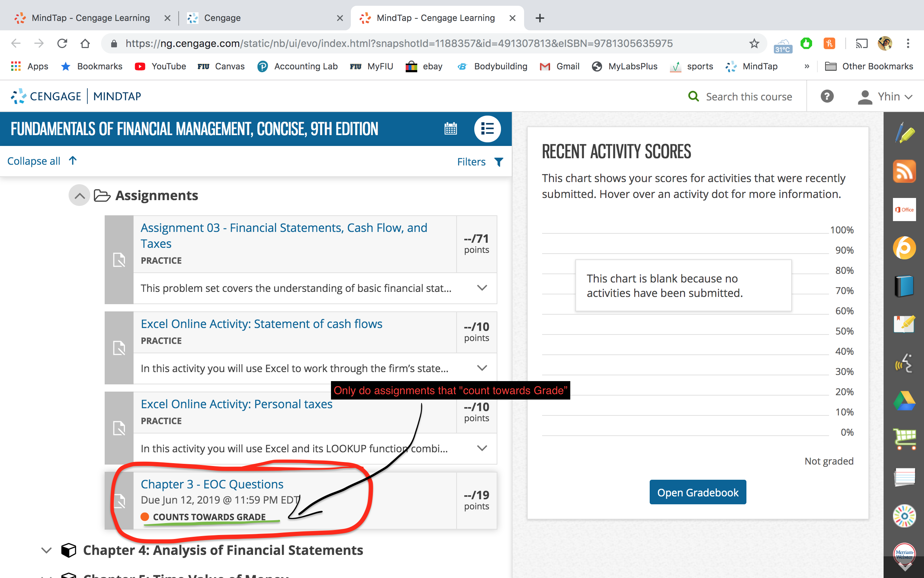Open the Yhin user account dropdown
The height and width of the screenshot is (578, 924).
pyautogui.click(x=885, y=97)
